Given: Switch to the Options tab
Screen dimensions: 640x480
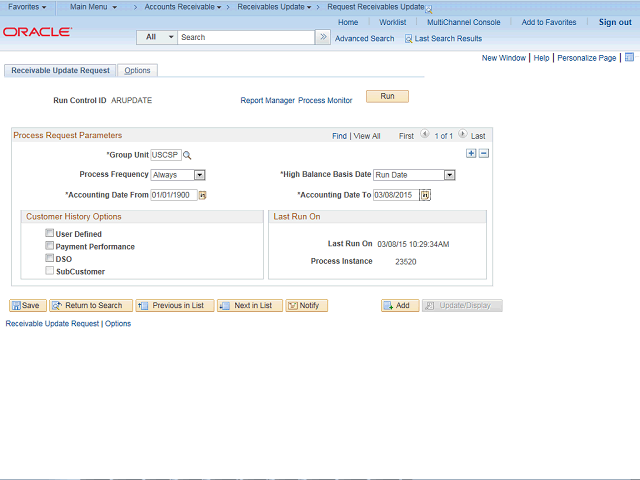Looking at the screenshot, I should pyautogui.click(x=137, y=70).
